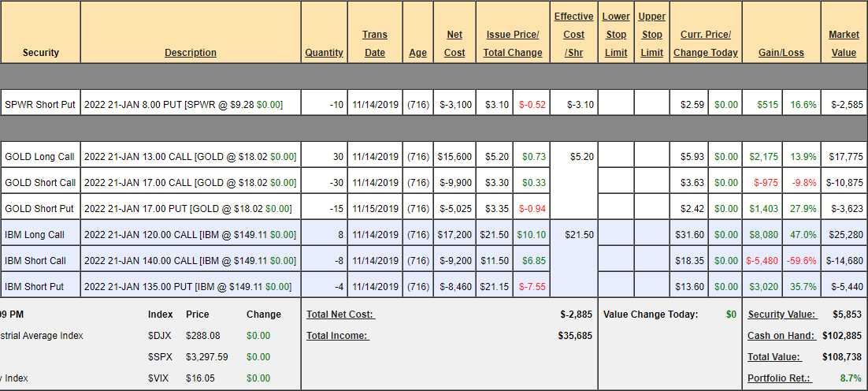The width and height of the screenshot is (868, 391).
Task: Open the Total Net Cost link
Action: 340,315
